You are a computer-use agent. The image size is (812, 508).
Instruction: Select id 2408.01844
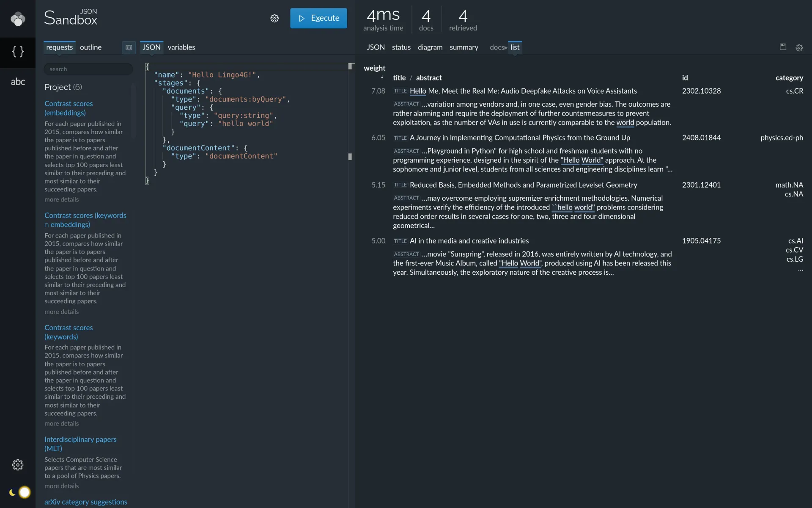point(701,138)
